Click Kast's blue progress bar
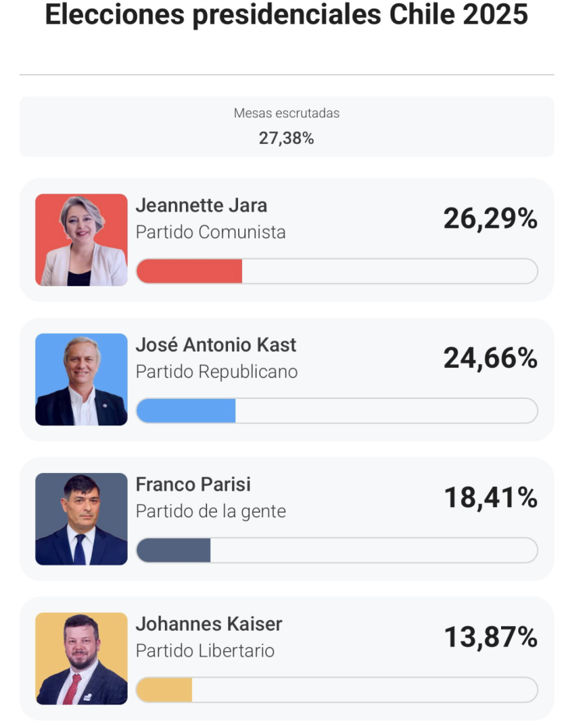 [x=187, y=411]
